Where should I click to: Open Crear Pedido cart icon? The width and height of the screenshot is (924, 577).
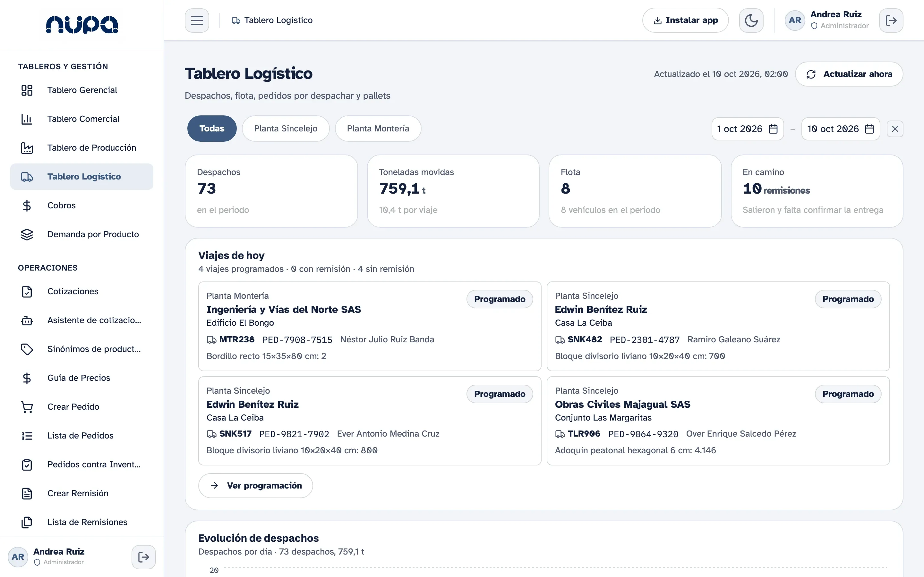click(27, 407)
